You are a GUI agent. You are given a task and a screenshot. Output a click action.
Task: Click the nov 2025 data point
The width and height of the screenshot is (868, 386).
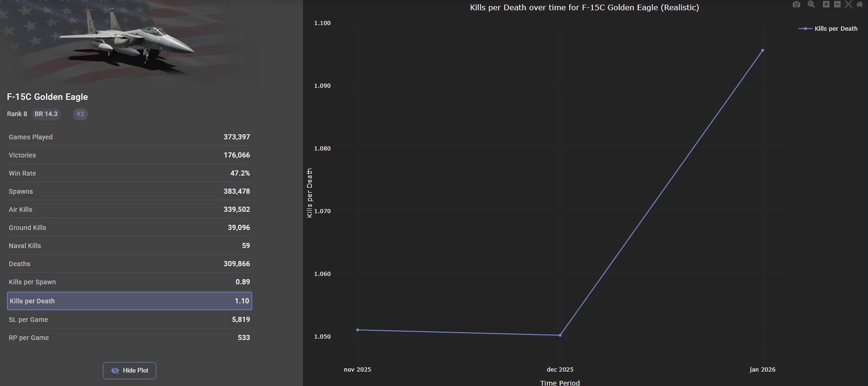[357, 330]
